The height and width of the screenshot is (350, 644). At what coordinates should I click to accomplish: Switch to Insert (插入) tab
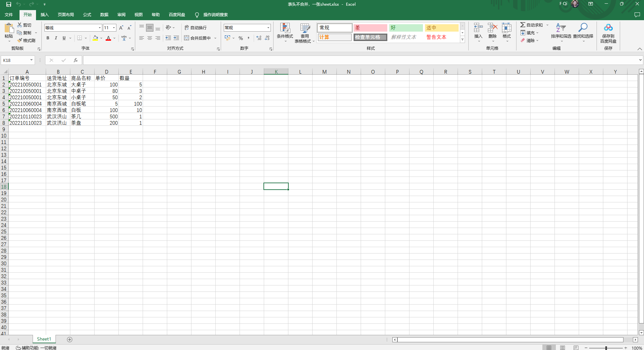pos(45,15)
